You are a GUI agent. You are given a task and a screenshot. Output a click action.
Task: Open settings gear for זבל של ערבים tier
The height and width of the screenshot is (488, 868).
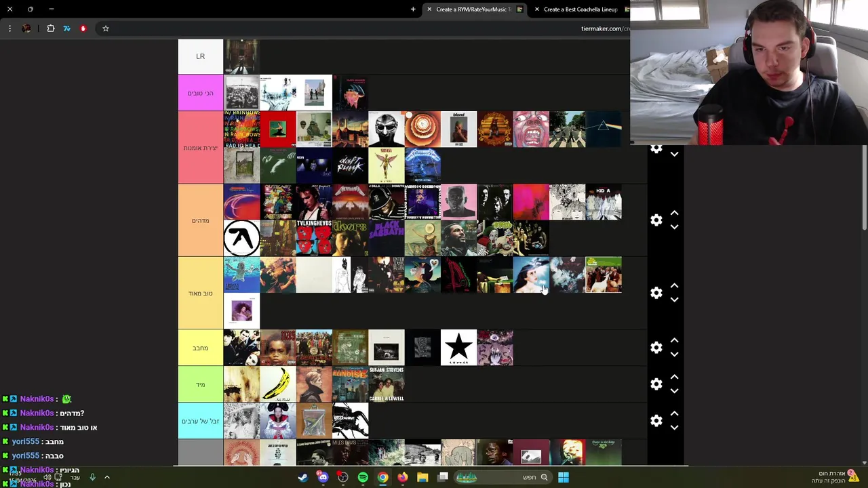coord(656,421)
